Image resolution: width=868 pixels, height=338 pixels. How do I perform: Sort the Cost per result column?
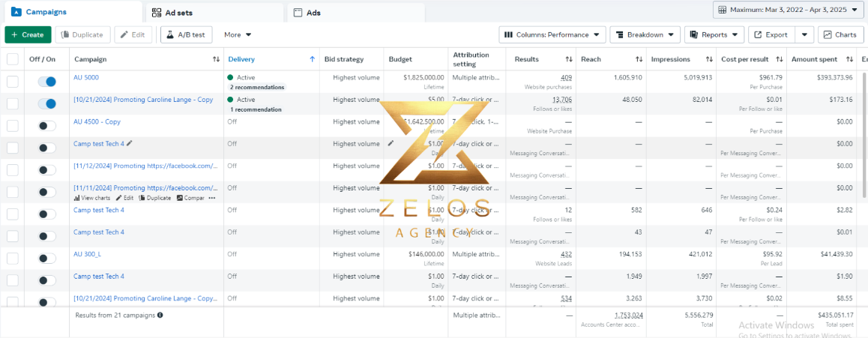(x=780, y=59)
